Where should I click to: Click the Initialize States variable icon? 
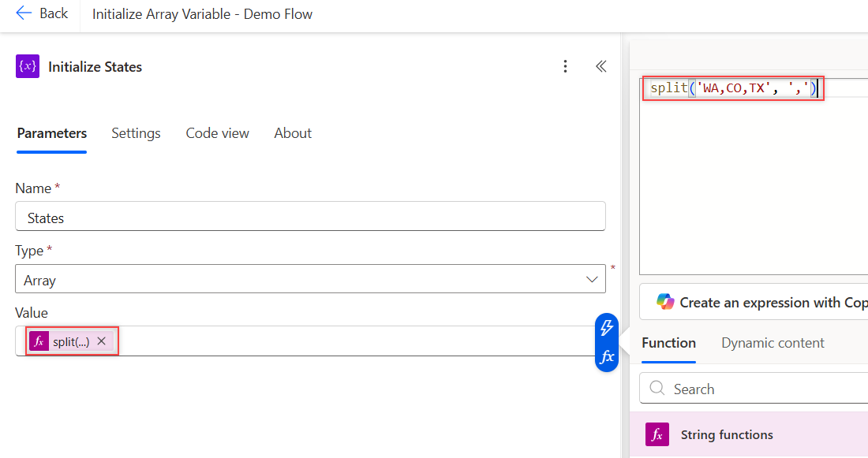coord(28,66)
